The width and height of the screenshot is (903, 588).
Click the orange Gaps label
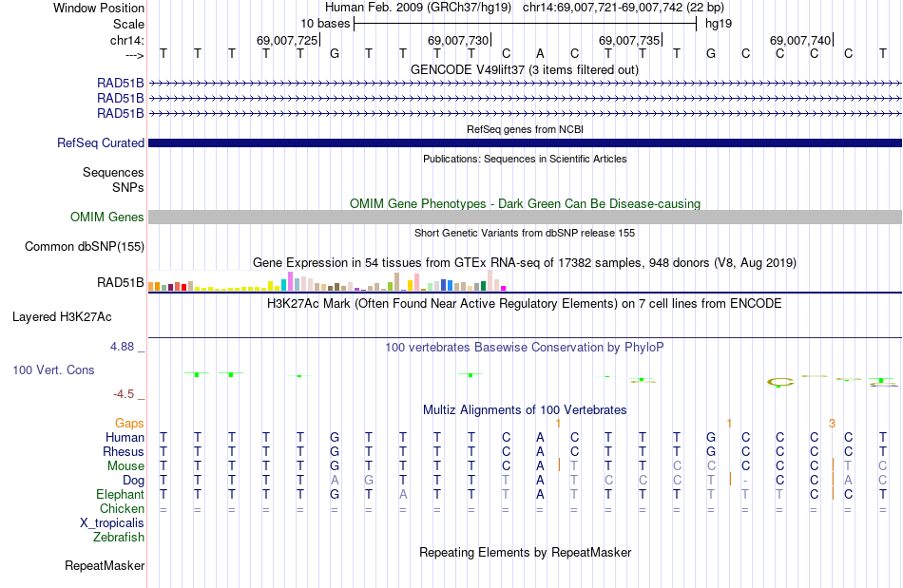129,423
